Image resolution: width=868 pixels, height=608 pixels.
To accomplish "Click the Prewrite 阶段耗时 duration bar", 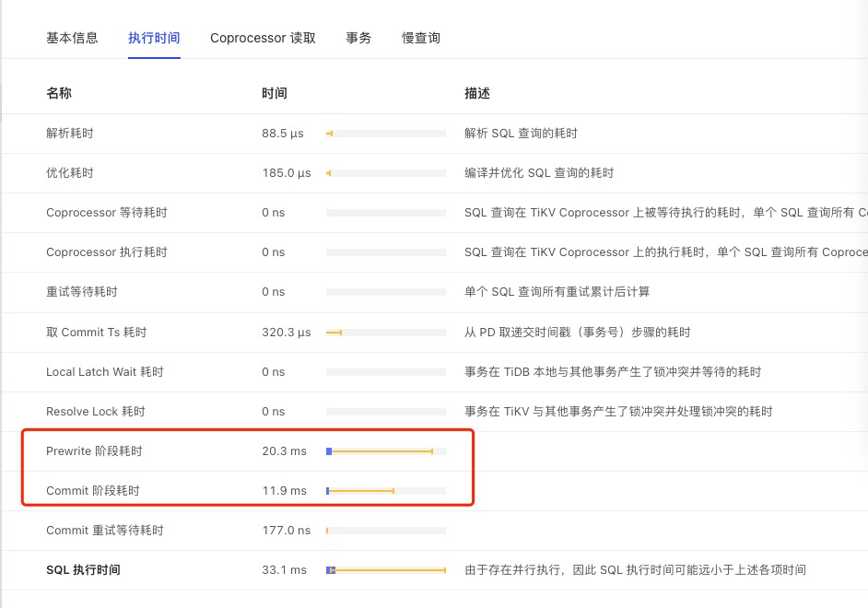I will click(385, 451).
